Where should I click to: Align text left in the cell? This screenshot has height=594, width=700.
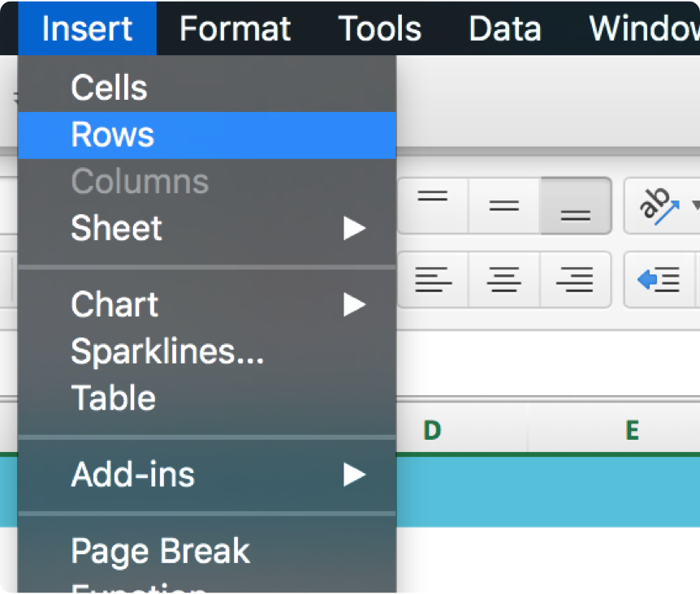coord(432,280)
